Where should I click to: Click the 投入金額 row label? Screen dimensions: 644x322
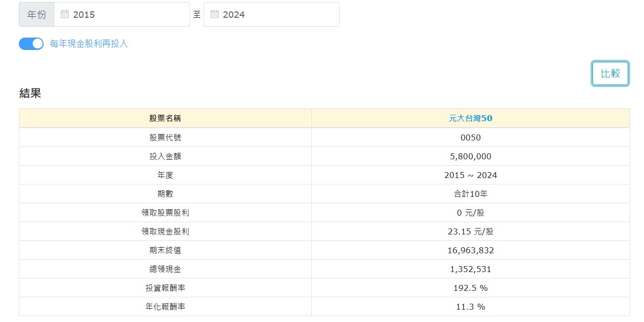click(x=165, y=156)
